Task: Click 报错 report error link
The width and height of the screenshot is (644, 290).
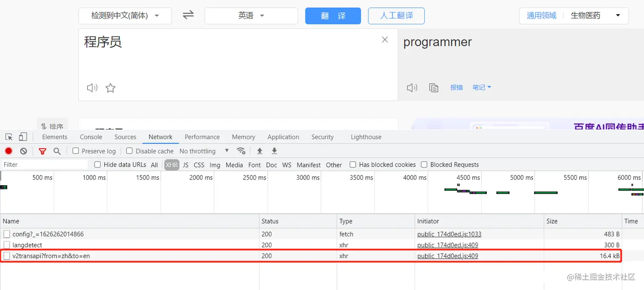Action: click(x=457, y=87)
